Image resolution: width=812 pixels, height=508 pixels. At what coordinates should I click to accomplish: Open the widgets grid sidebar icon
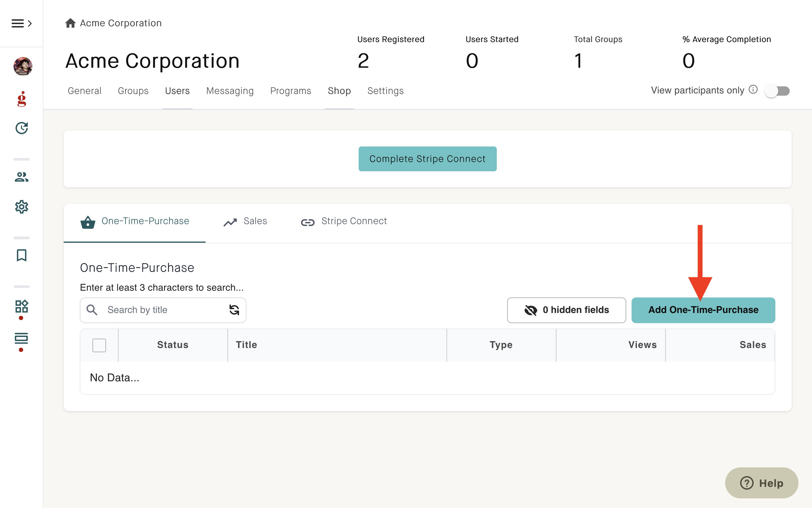pyautogui.click(x=22, y=306)
